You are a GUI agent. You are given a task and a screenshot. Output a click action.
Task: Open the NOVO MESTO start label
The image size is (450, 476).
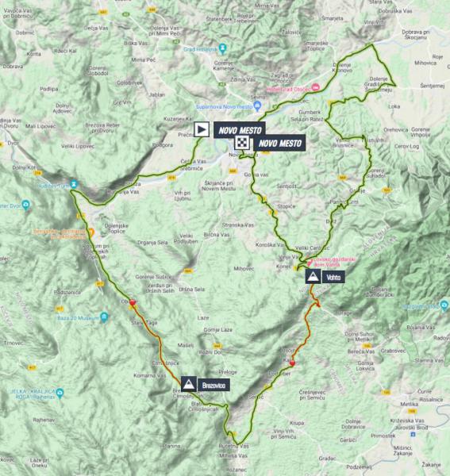pyautogui.click(x=240, y=131)
